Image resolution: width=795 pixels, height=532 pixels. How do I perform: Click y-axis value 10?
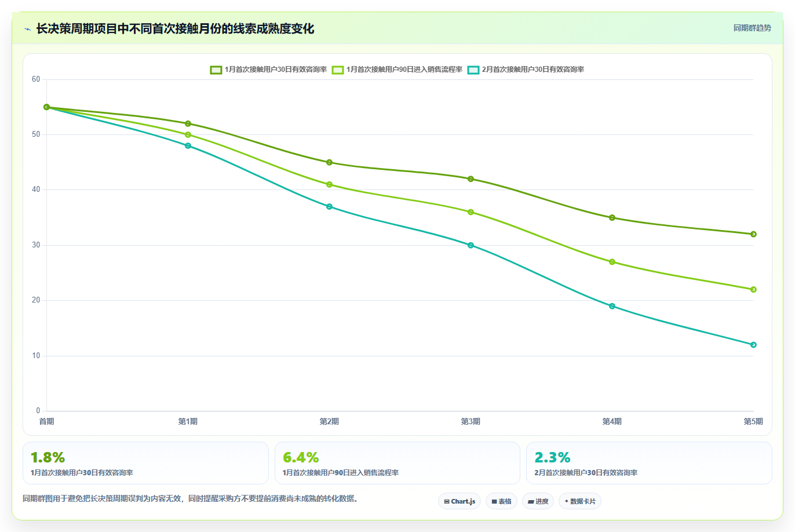tap(36, 356)
